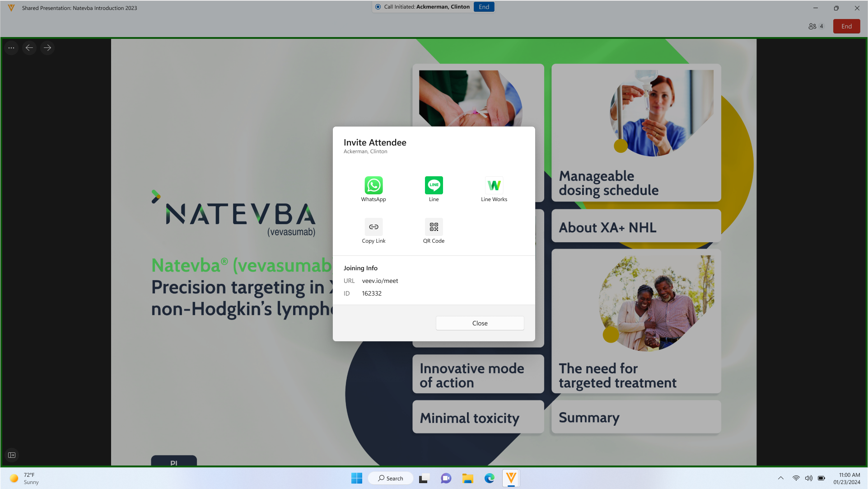Click the Copy Link icon
The image size is (868, 489).
(x=373, y=227)
